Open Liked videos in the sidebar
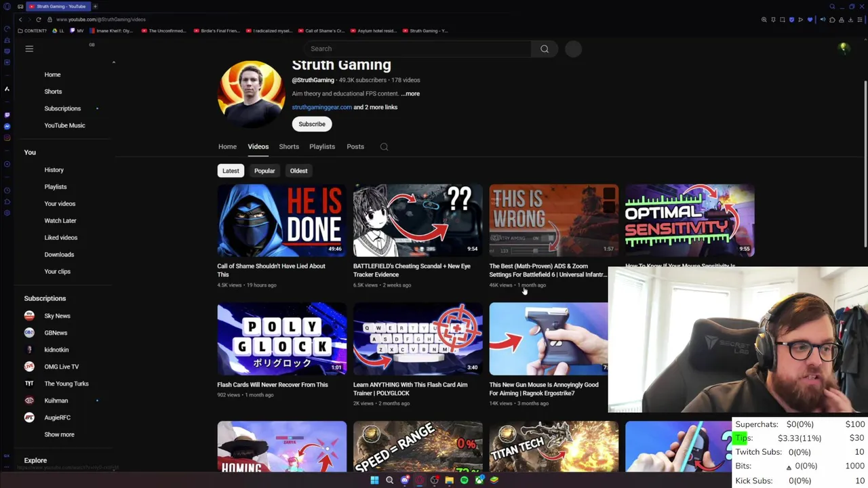Screen dimensions: 868x488 click(x=60, y=237)
